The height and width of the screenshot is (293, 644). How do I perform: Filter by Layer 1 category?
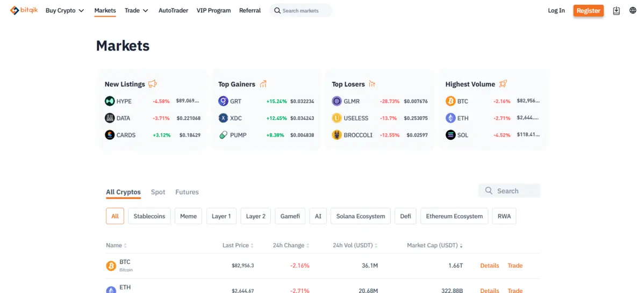pos(221,216)
